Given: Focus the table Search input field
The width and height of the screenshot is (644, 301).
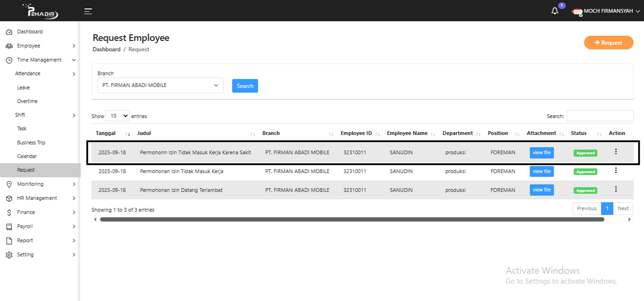Looking at the screenshot, I should [x=600, y=116].
